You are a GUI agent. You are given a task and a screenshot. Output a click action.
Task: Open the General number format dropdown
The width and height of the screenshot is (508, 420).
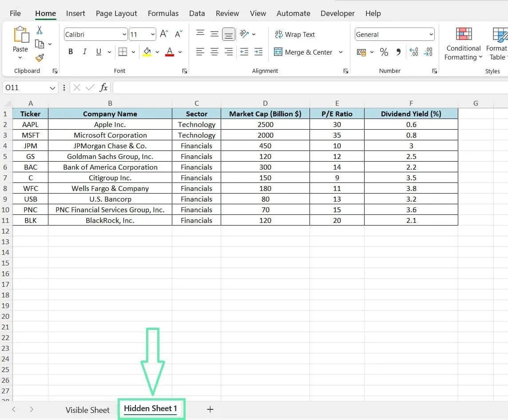pos(431,34)
